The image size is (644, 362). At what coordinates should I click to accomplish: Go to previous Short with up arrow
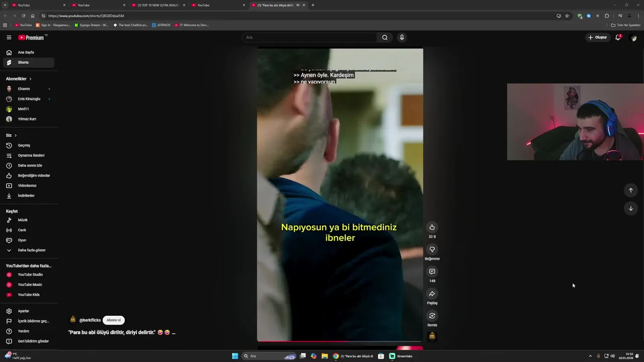pos(630,191)
